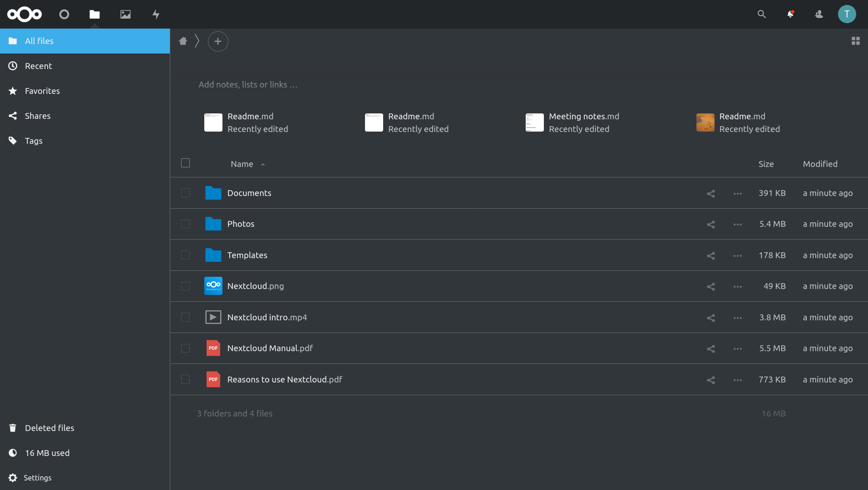Show Tags view
This screenshot has height=490, width=868.
(85, 141)
